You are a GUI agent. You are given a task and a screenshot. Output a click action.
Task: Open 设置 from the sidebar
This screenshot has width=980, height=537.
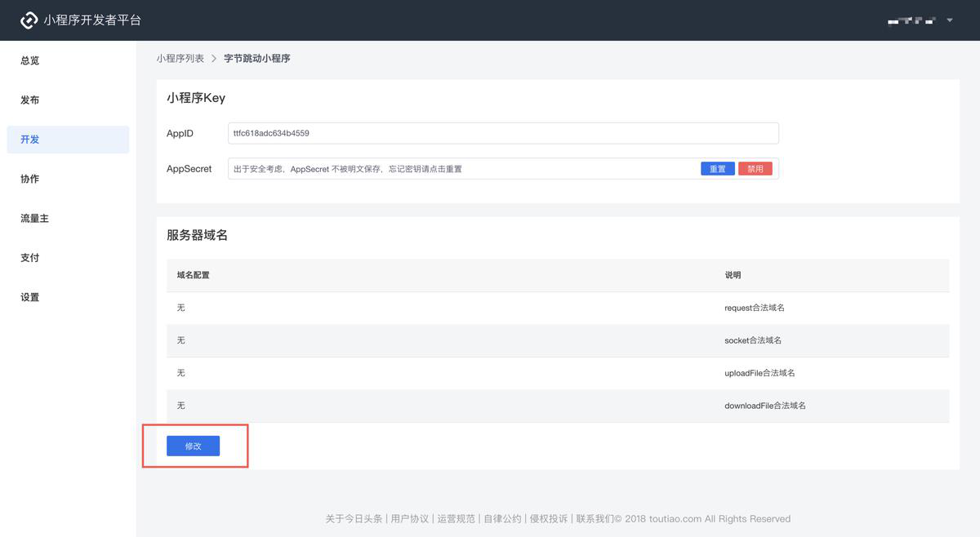point(30,297)
